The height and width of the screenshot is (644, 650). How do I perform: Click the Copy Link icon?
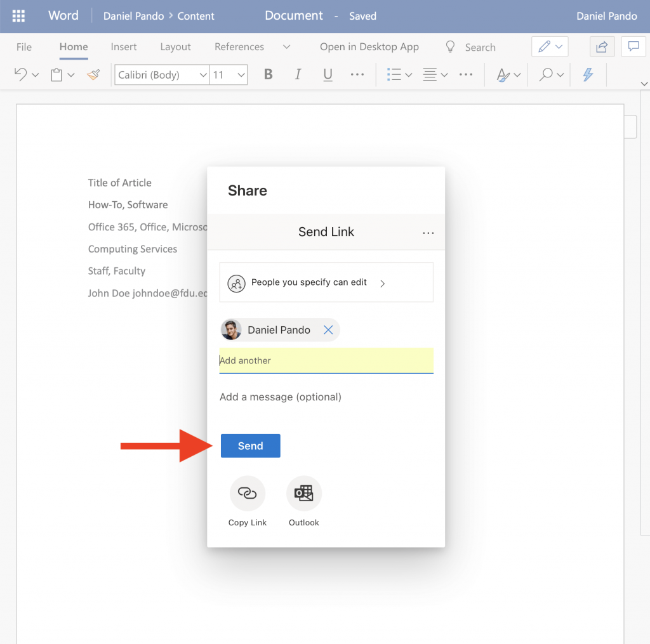pos(248,493)
